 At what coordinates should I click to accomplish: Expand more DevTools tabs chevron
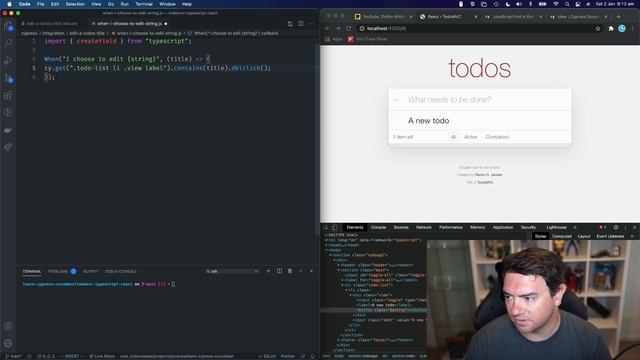click(575, 227)
